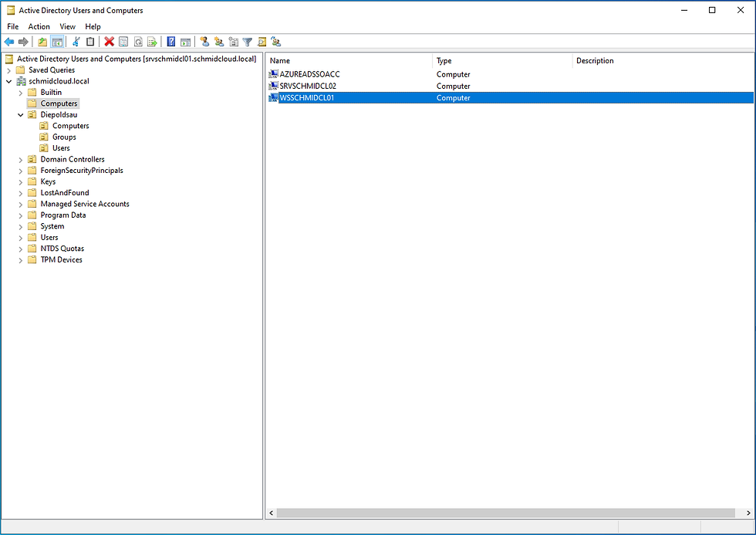Select the Computers container under schmidcloud.local

(59, 103)
